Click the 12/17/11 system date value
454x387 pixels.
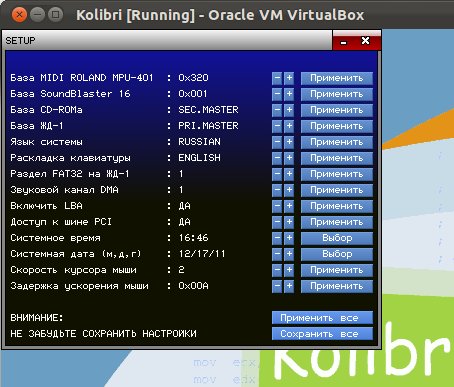(202, 254)
